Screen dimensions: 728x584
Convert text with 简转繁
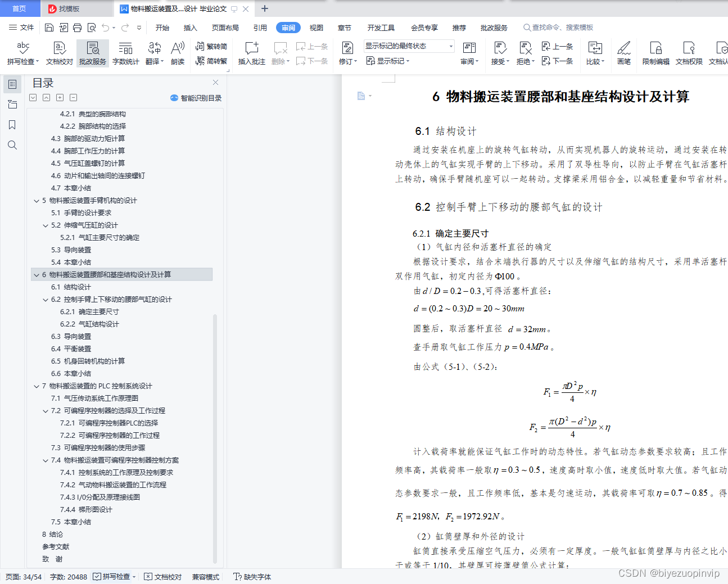pos(211,61)
